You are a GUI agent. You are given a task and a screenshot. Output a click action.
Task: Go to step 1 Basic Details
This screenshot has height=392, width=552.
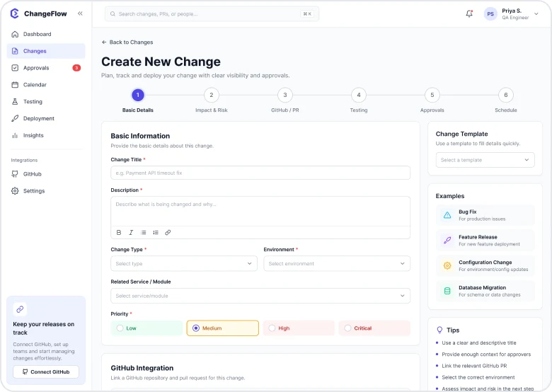pyautogui.click(x=138, y=95)
